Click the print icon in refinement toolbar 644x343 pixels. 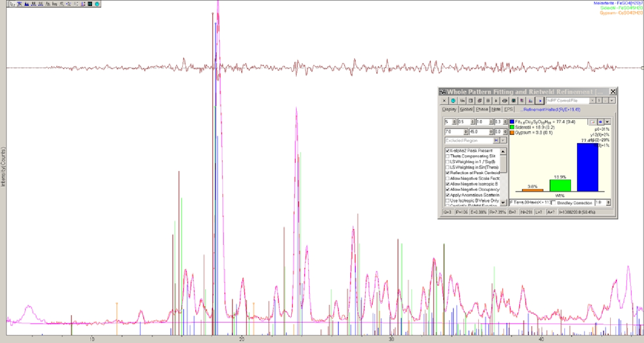coord(505,101)
